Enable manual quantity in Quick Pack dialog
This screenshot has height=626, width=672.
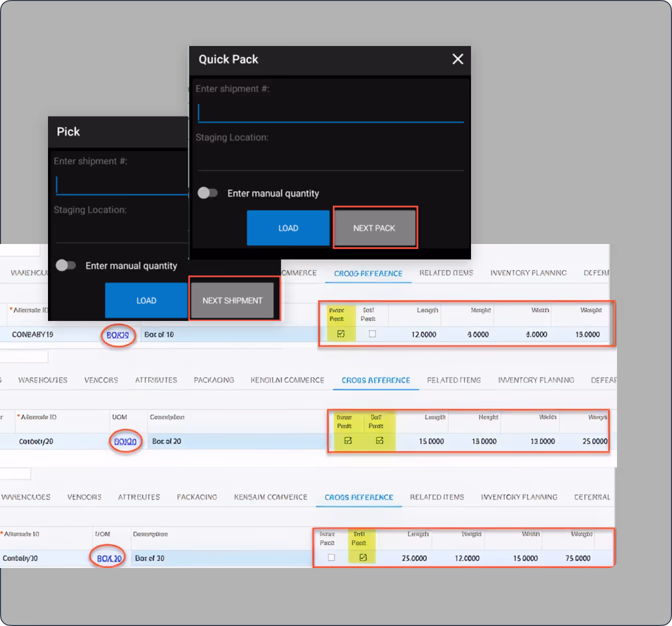coord(207,193)
